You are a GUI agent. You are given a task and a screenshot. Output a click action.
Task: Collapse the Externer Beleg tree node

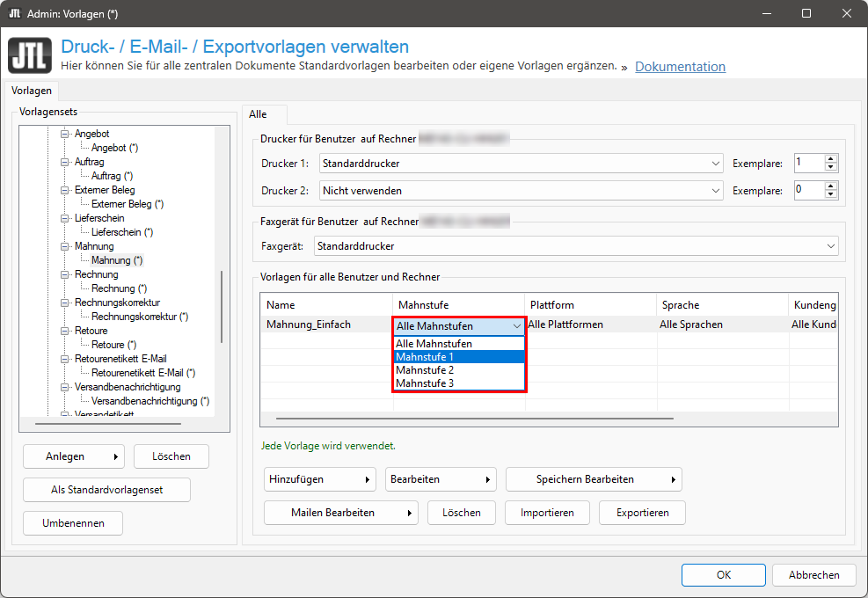65,190
